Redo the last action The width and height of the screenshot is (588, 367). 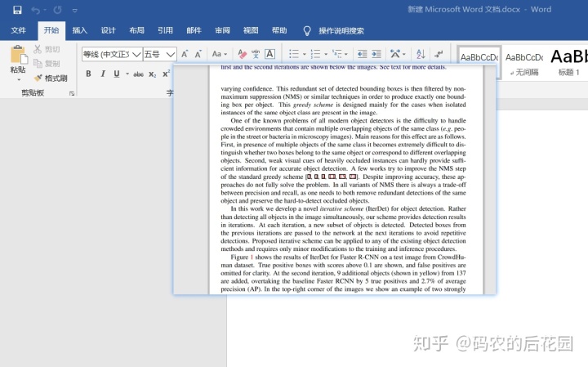[57, 10]
